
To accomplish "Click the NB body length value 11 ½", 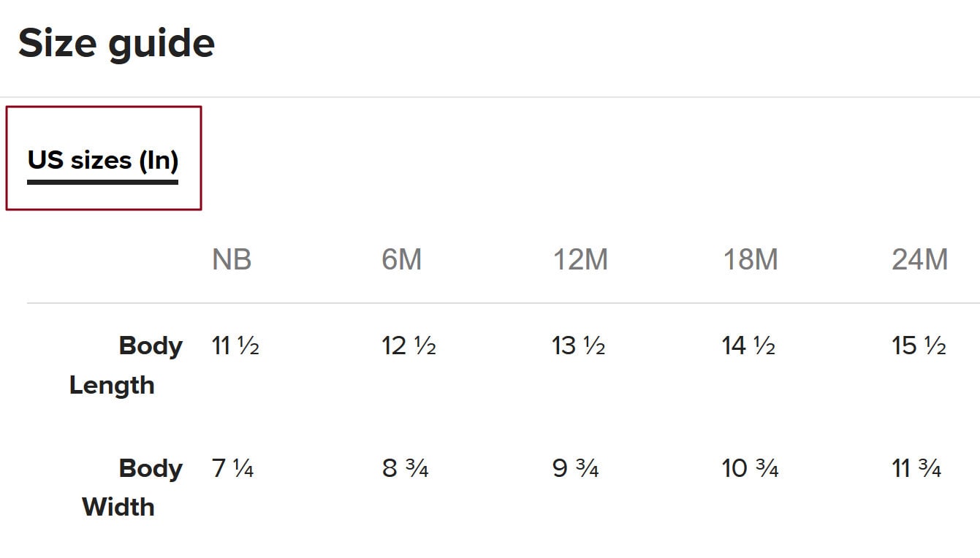I will (235, 345).
